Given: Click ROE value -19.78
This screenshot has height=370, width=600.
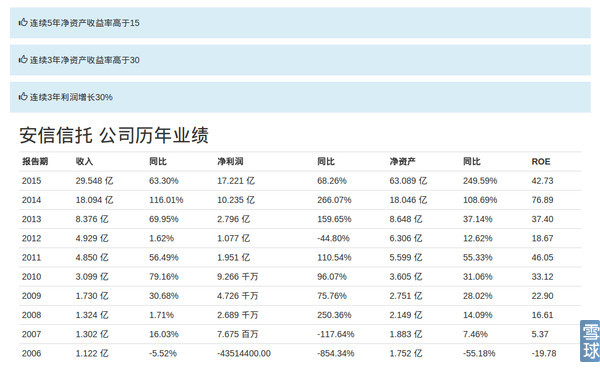Looking at the screenshot, I should 544,353.
